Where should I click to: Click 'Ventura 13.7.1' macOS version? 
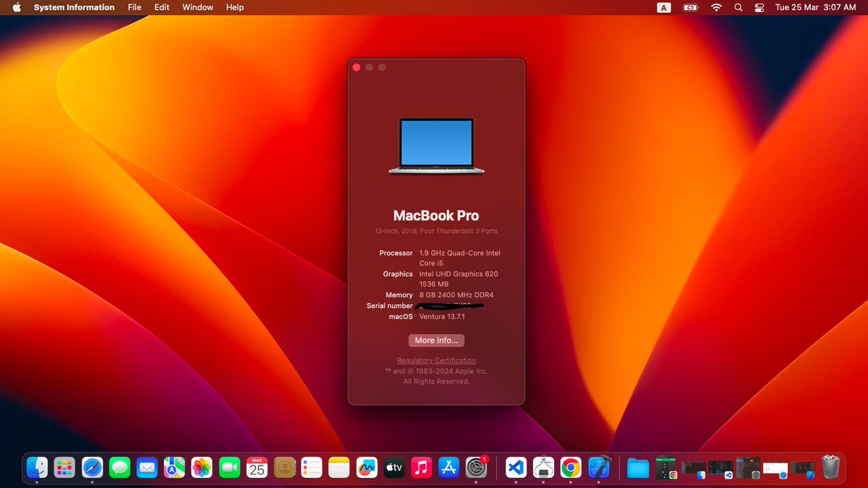pyautogui.click(x=442, y=317)
